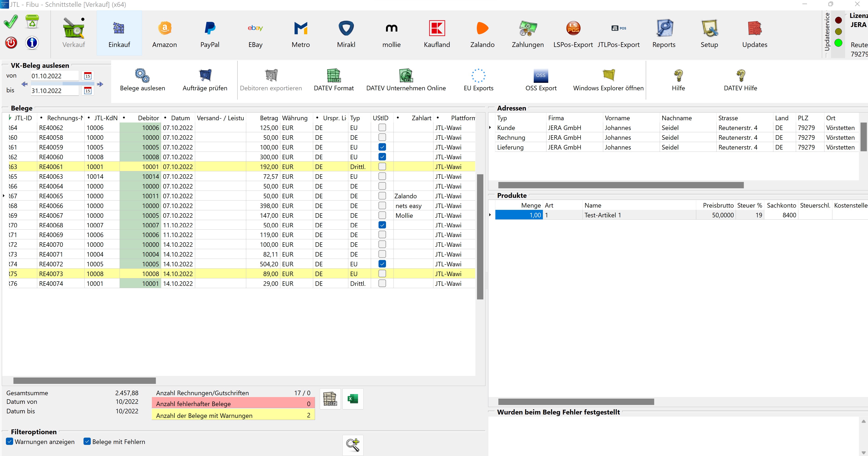Click the Belege vertical scrollbar
Screen dimensions: 868x456
(480, 236)
